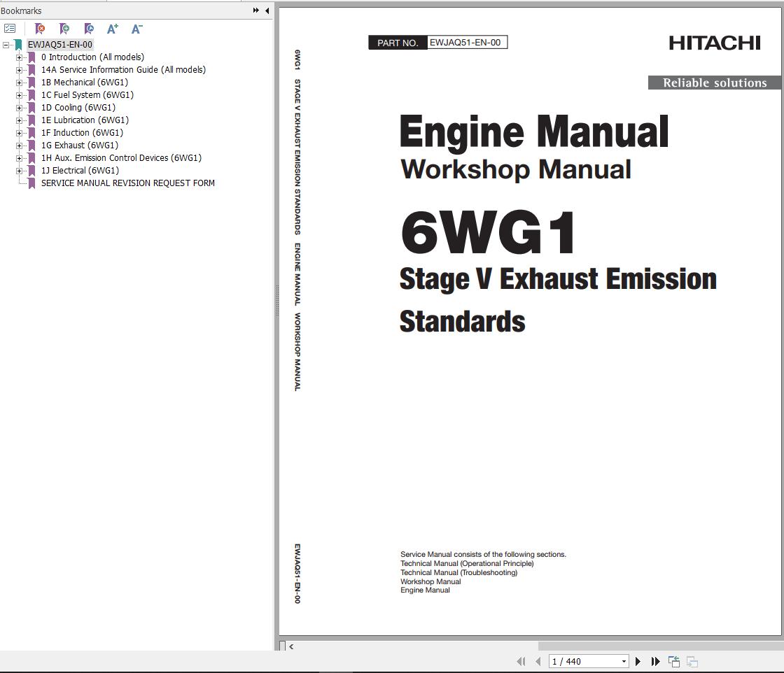Collapse the Bookmarks panel with left arrow
The height and width of the screenshot is (673, 784).
click(267, 10)
